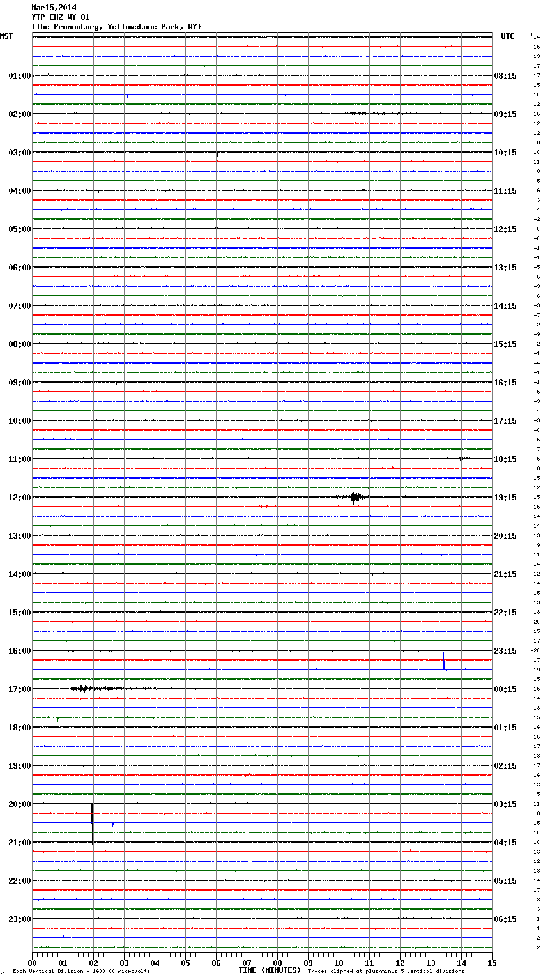Select the 01:00 MST time label
Viewport: 543px width, 980px height.
(x=19, y=76)
